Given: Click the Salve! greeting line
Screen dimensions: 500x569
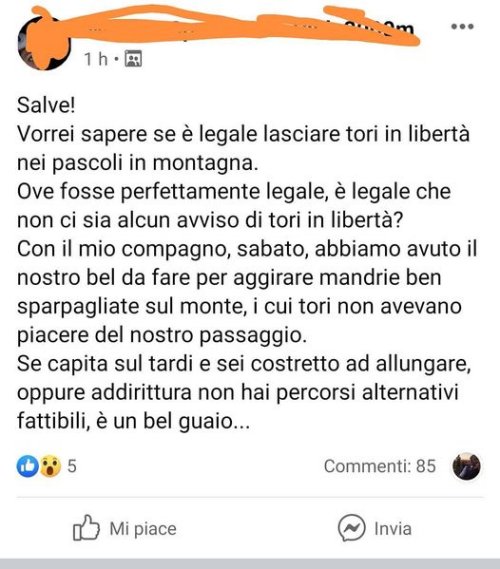Looking at the screenshot, I should point(46,106).
